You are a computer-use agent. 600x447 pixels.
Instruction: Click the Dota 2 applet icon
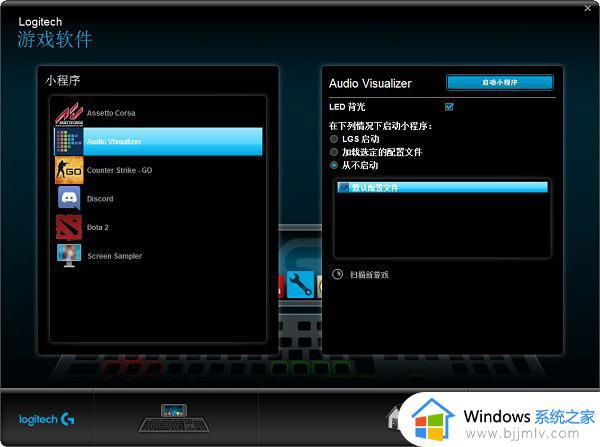[x=69, y=227]
